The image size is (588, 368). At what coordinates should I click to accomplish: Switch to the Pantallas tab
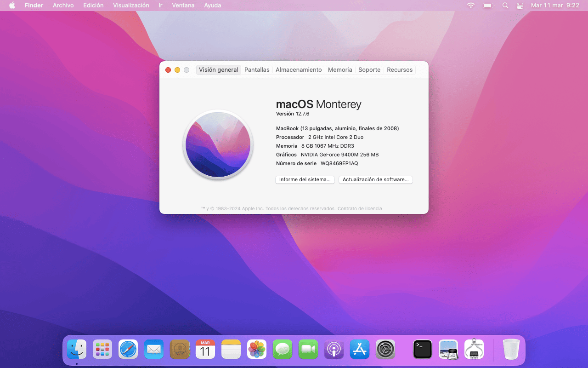click(257, 70)
